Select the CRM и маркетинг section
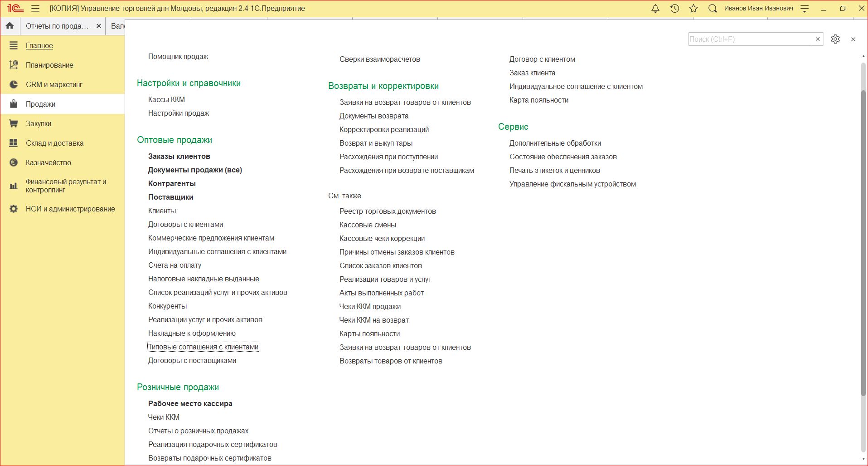 [54, 84]
